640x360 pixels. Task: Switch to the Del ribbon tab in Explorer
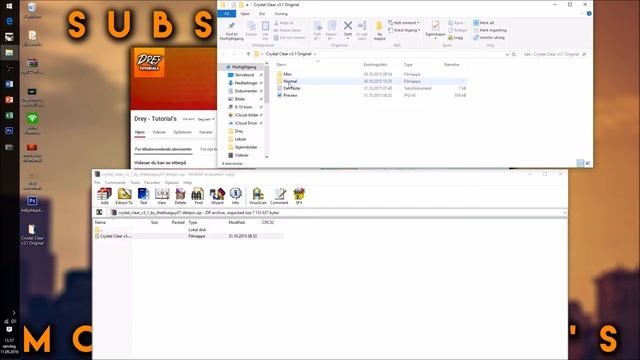click(262, 14)
